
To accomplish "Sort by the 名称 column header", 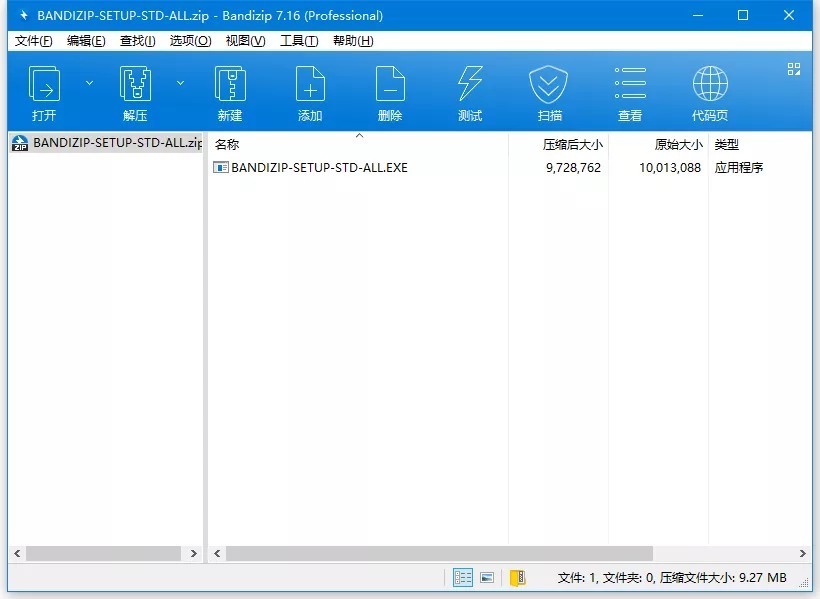I will click(358, 144).
